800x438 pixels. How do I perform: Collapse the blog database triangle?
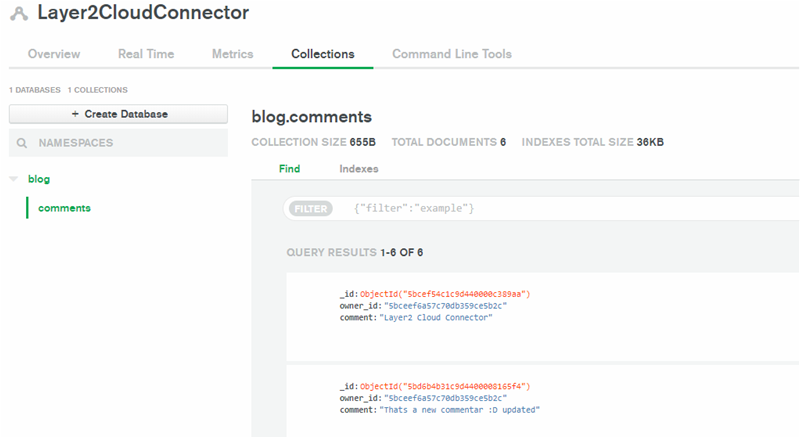[14, 180]
